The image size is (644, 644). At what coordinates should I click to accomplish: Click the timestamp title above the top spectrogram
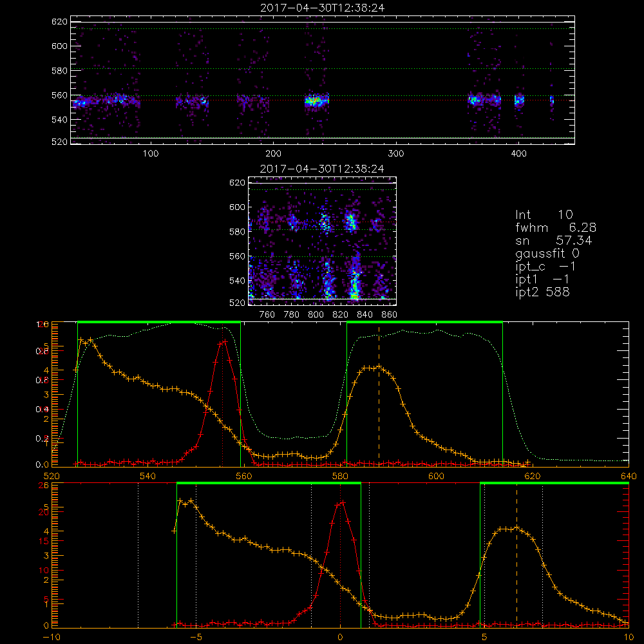[322, 8]
